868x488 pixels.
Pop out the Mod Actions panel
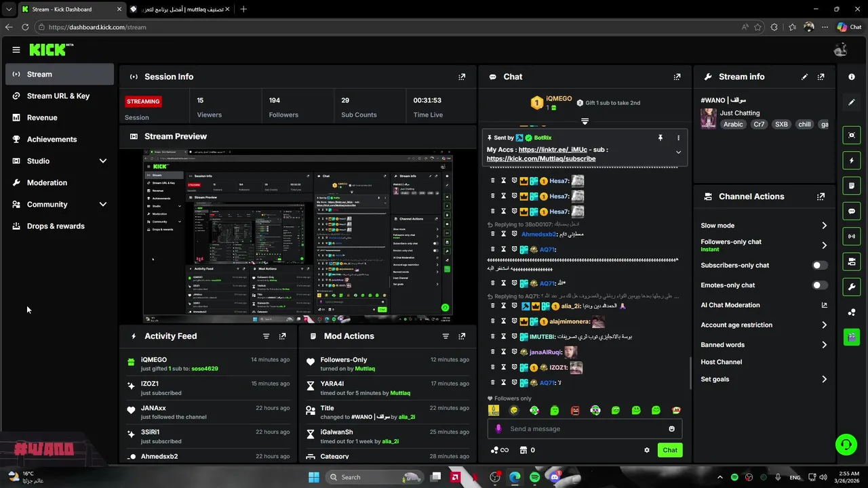tap(462, 336)
